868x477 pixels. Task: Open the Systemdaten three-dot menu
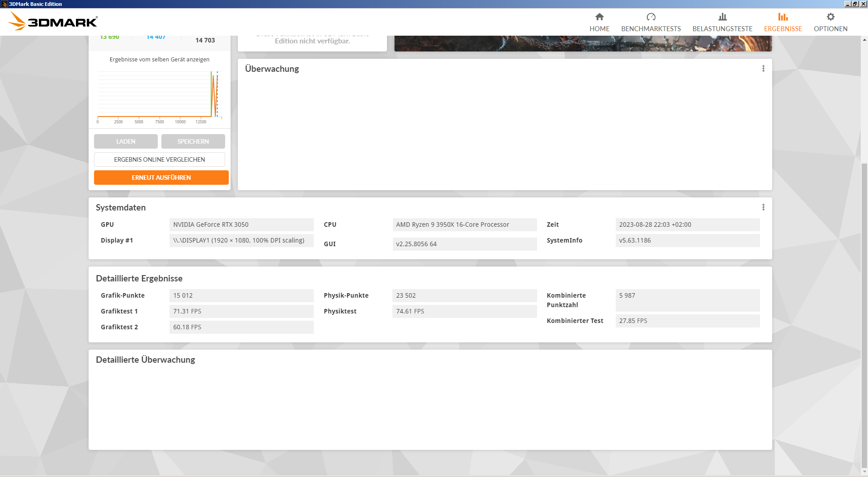(x=764, y=207)
